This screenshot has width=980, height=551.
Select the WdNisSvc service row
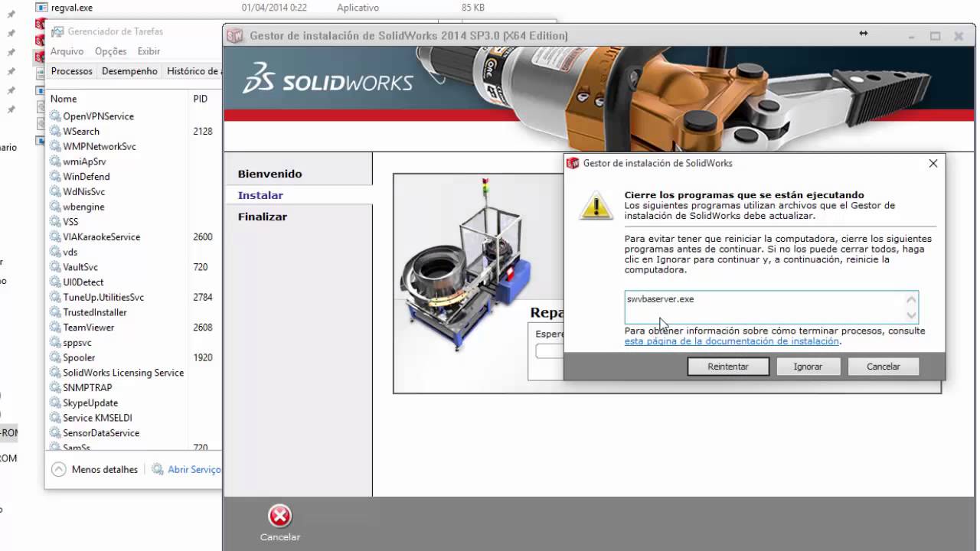point(134,191)
